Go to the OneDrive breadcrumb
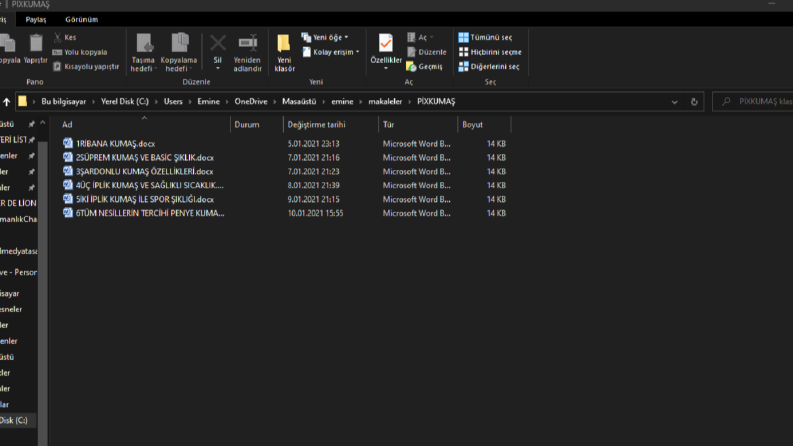The width and height of the screenshot is (793, 446). (251, 102)
